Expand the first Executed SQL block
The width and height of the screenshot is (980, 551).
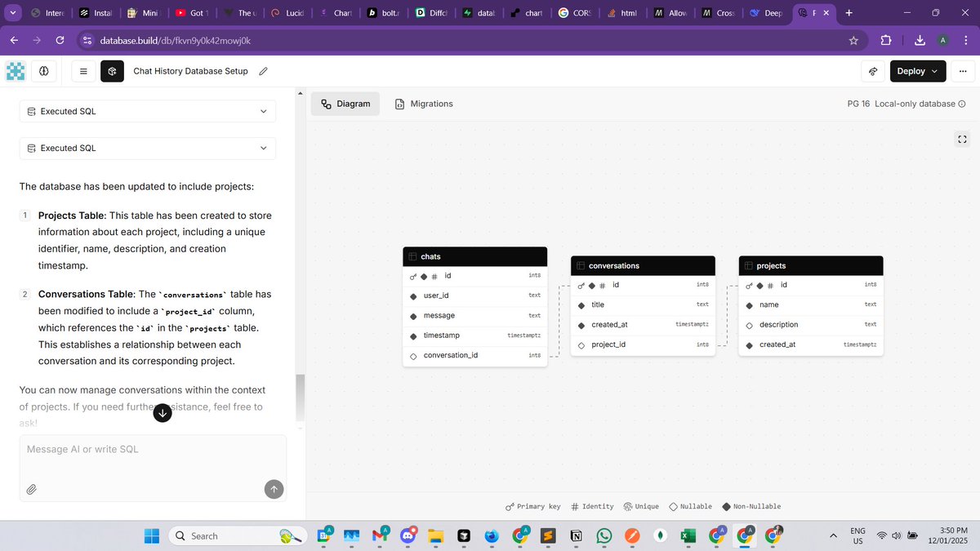(x=148, y=111)
